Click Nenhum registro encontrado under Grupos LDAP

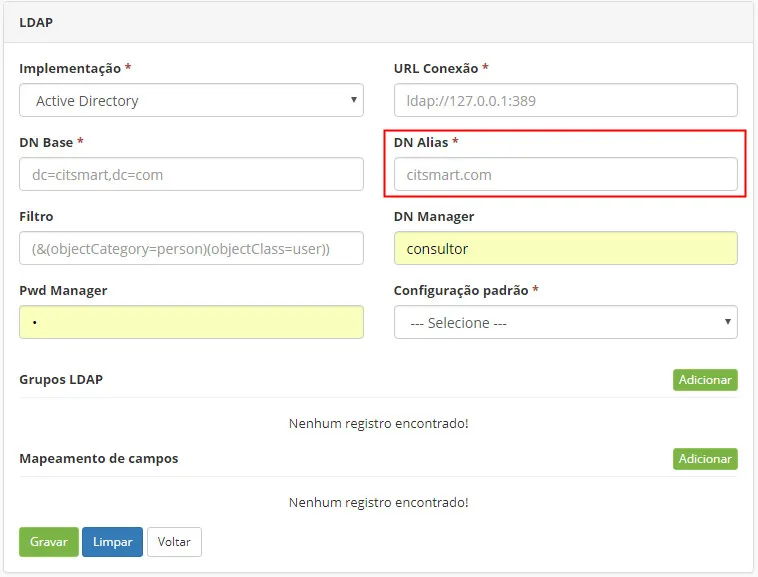click(x=379, y=423)
